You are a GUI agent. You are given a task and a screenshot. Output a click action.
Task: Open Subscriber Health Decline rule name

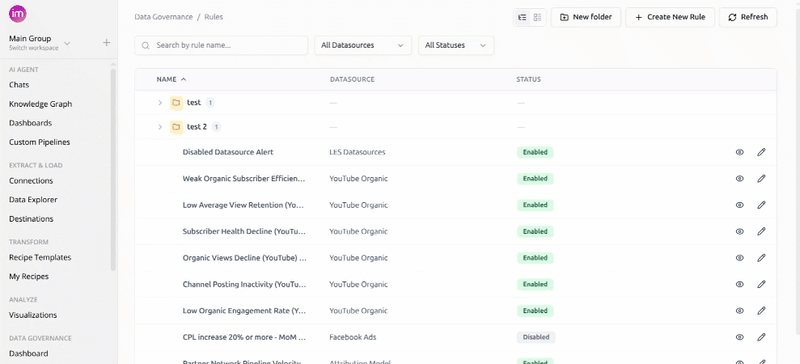click(244, 231)
